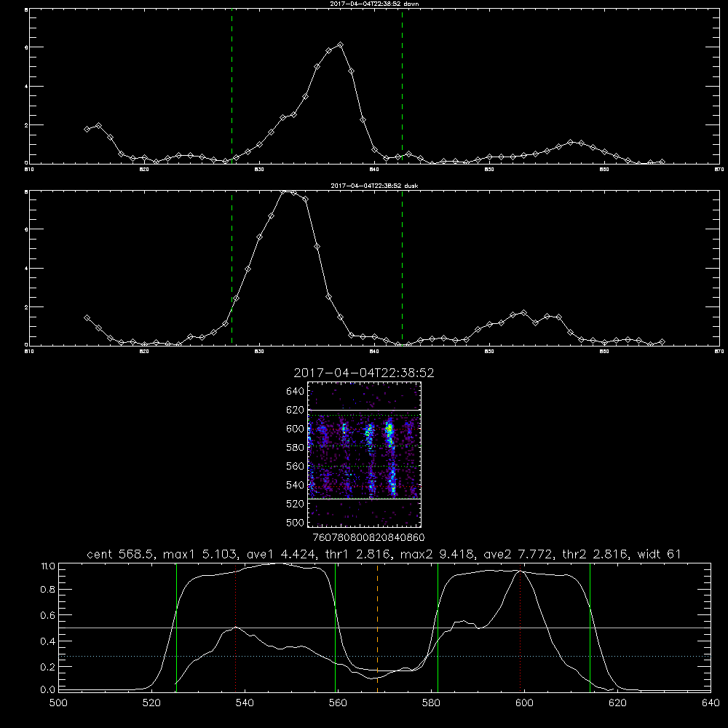Click y-axis label '0.6' of bottom plot
The height and width of the screenshot is (728, 728).
tap(48, 615)
